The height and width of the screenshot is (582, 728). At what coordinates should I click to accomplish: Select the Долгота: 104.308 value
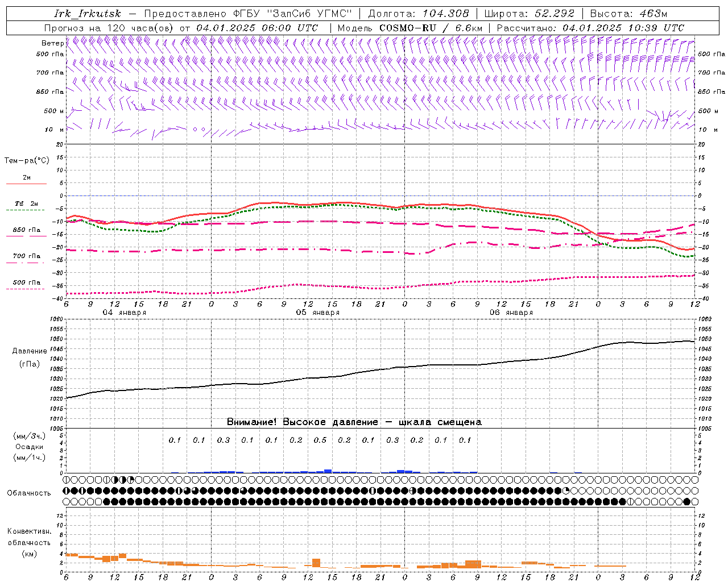pyautogui.click(x=419, y=14)
